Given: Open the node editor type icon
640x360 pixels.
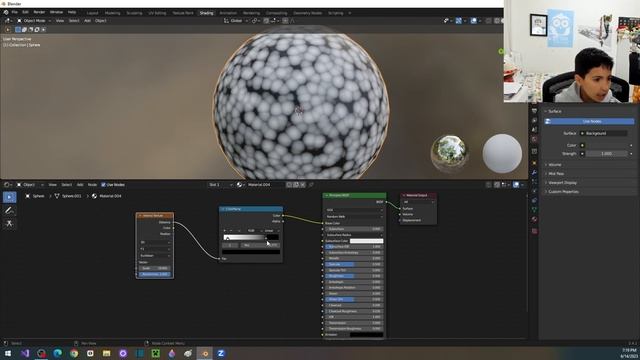Looking at the screenshot, I should click(7, 185).
